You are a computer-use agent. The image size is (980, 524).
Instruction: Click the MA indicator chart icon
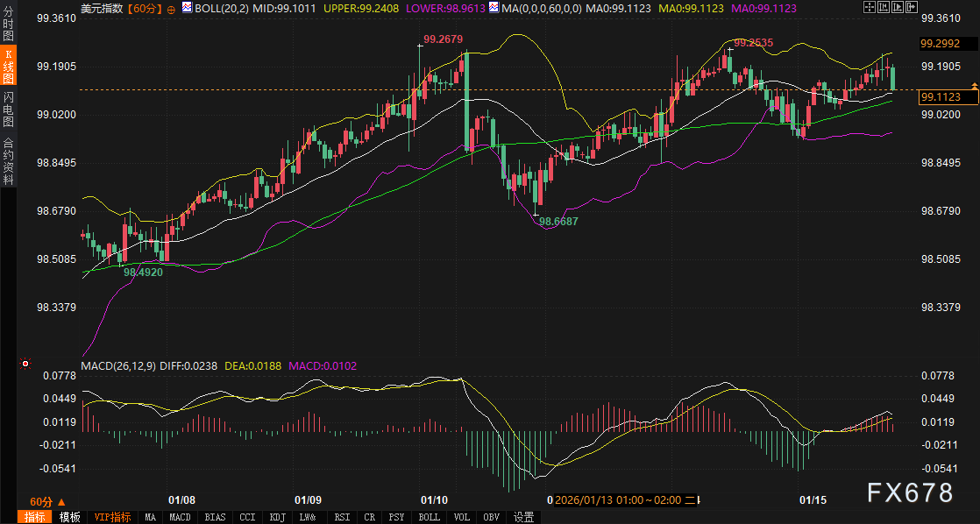point(494,8)
